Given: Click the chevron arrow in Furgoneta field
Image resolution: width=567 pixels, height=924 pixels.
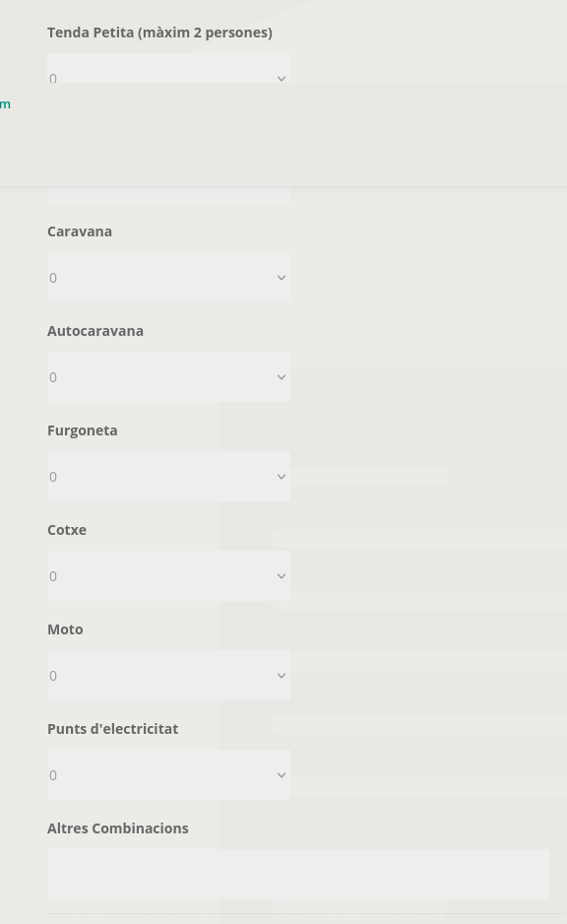Looking at the screenshot, I should pyautogui.click(x=282, y=477).
